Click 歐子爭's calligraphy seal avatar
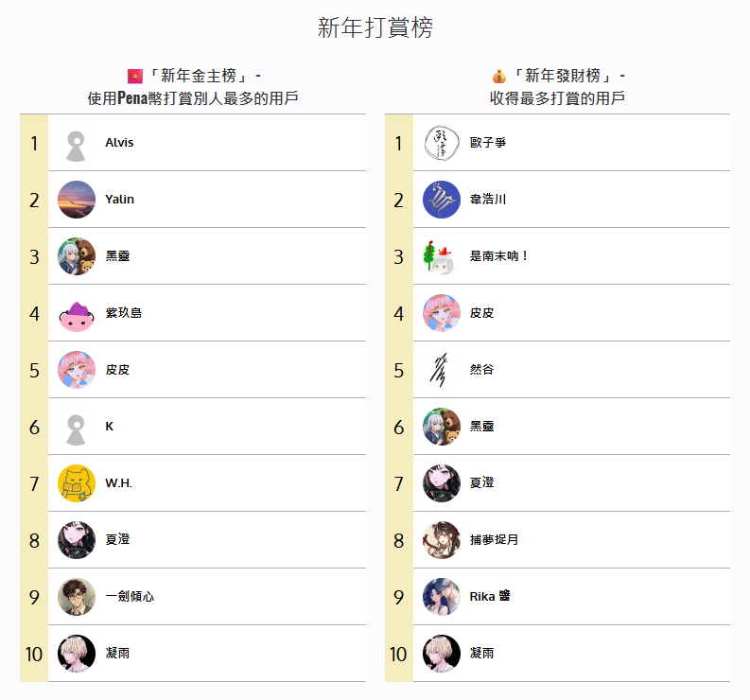The image size is (750, 700). [x=441, y=143]
